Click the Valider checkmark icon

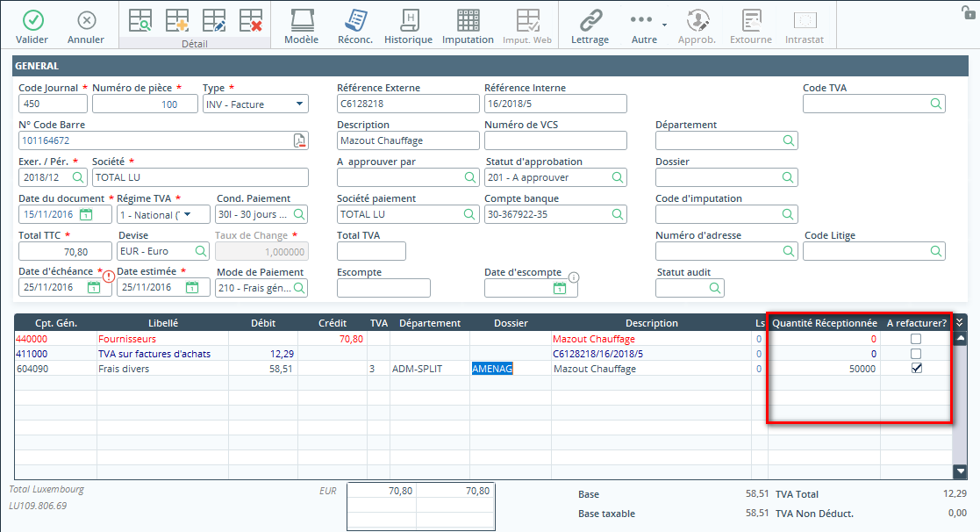32,20
